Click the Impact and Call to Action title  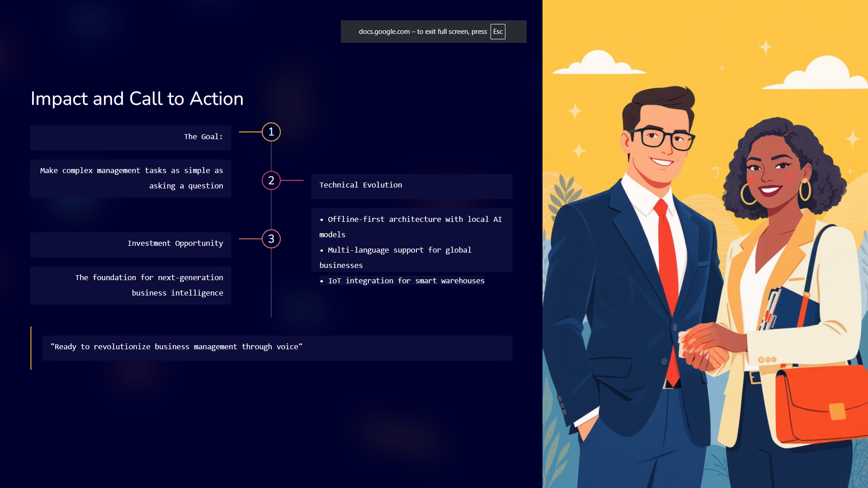click(x=137, y=99)
